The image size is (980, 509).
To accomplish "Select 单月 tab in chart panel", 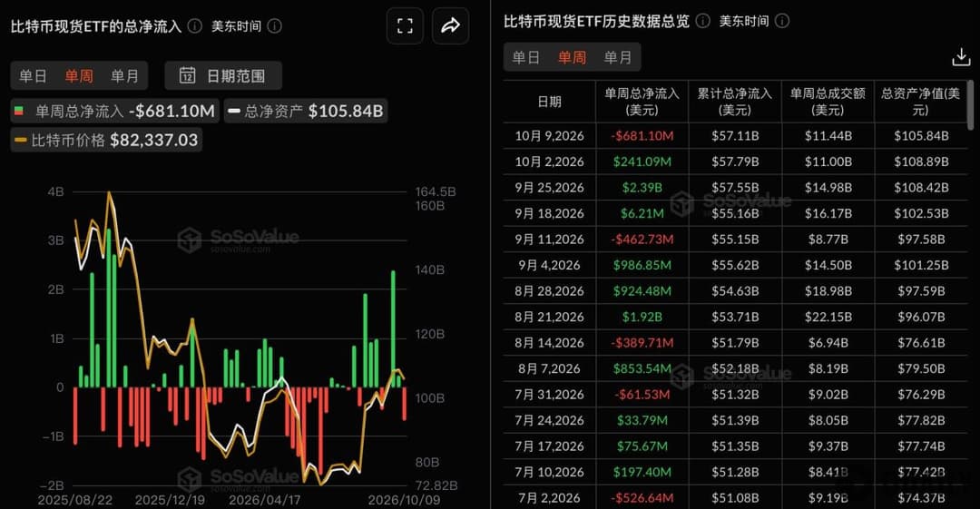I will (124, 75).
